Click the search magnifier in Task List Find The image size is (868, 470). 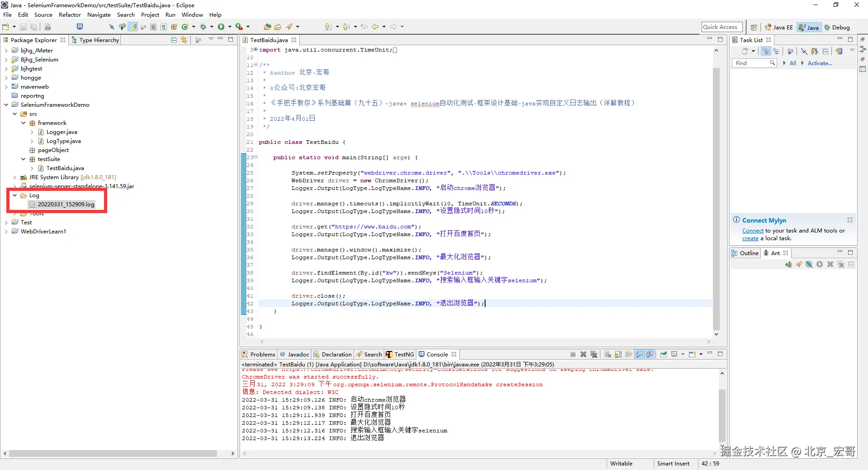[772, 63]
